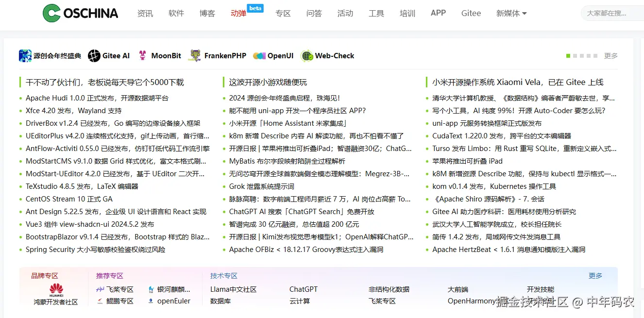Open TeXstudio 4.8.5 发布 article

82,186
